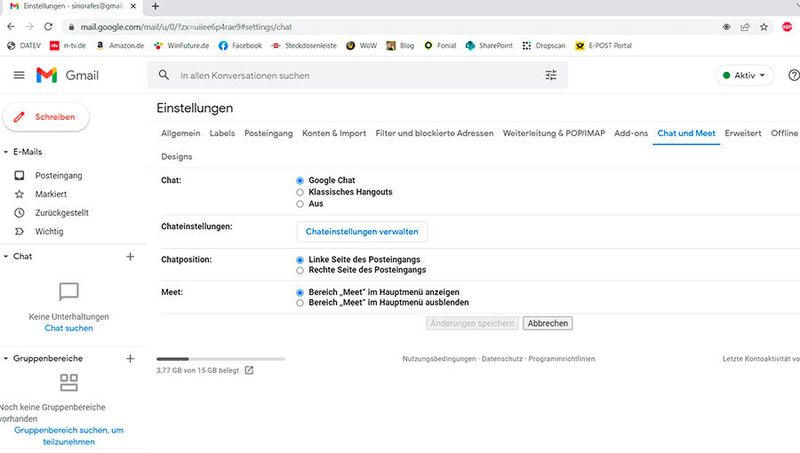Open the WinFuture.de bookmark
This screenshot has width=800, height=453.
click(182, 45)
